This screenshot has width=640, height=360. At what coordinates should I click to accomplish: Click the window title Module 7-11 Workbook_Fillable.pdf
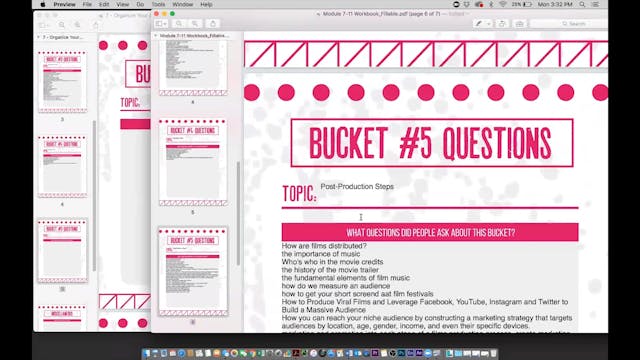point(381,14)
